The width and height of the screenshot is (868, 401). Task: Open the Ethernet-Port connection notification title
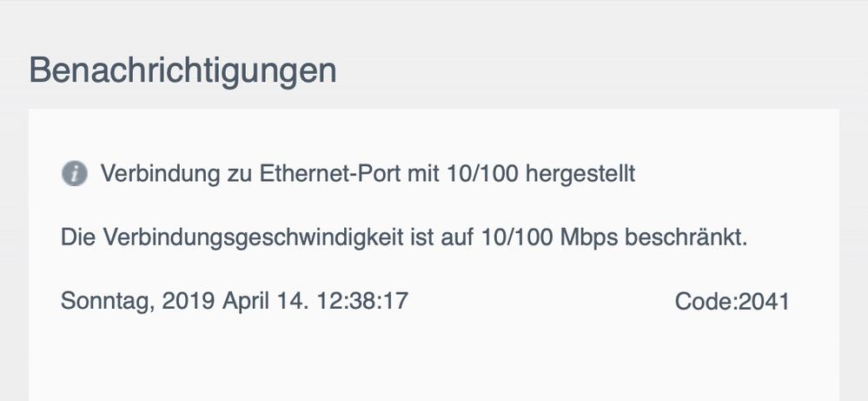(368, 174)
